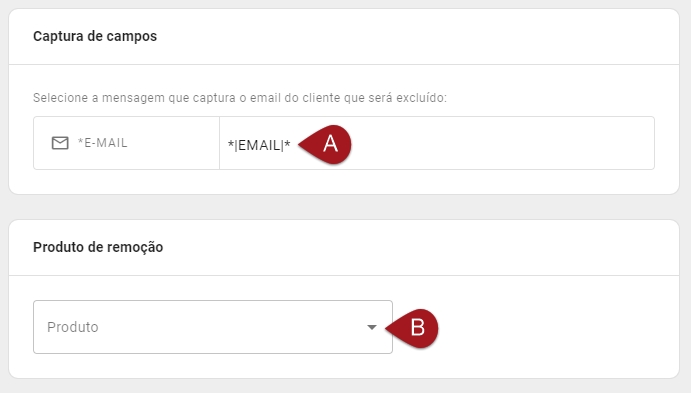The image size is (691, 393).
Task: Click the envelope mail icon
Action: point(60,143)
